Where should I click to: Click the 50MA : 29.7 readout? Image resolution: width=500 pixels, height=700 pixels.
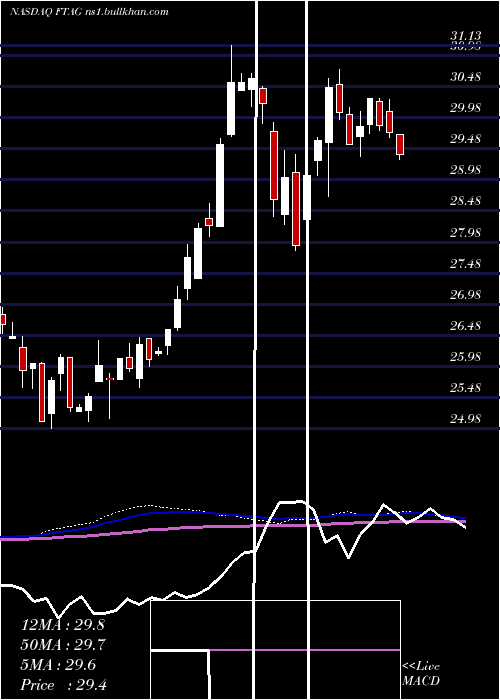tap(63, 645)
